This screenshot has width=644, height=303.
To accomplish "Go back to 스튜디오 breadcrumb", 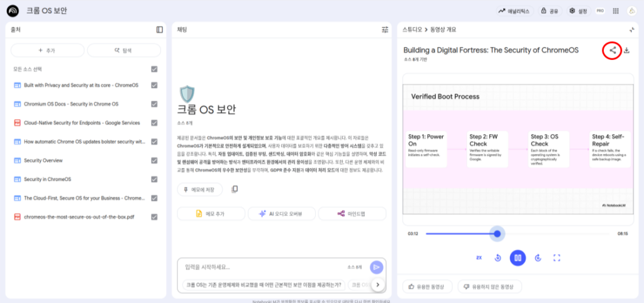I will tap(413, 30).
